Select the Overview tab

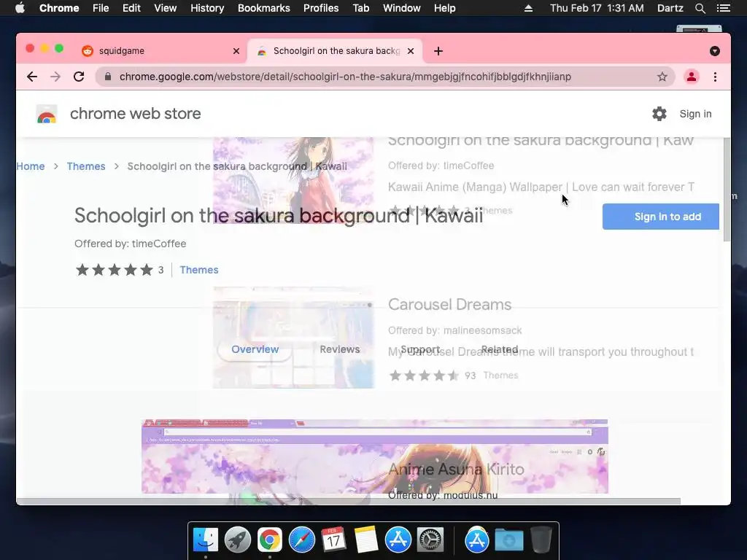(x=255, y=349)
